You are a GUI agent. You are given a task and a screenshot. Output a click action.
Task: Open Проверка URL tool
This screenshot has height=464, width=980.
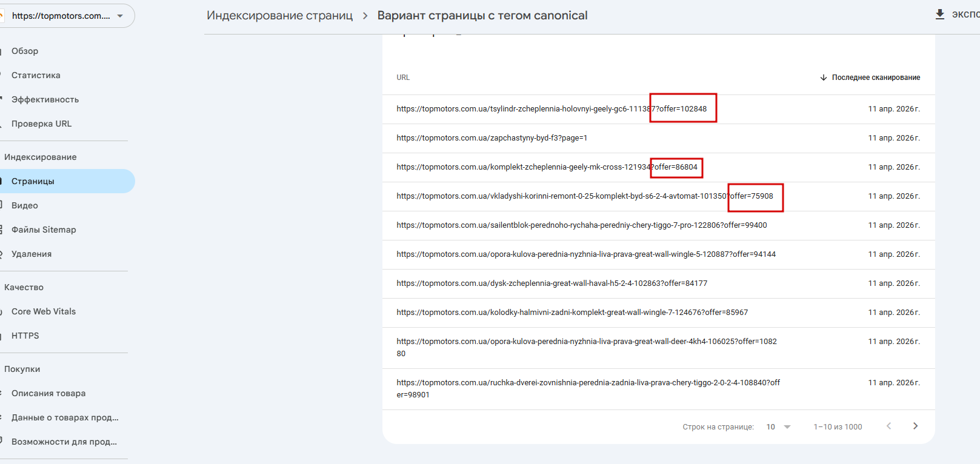click(x=41, y=124)
